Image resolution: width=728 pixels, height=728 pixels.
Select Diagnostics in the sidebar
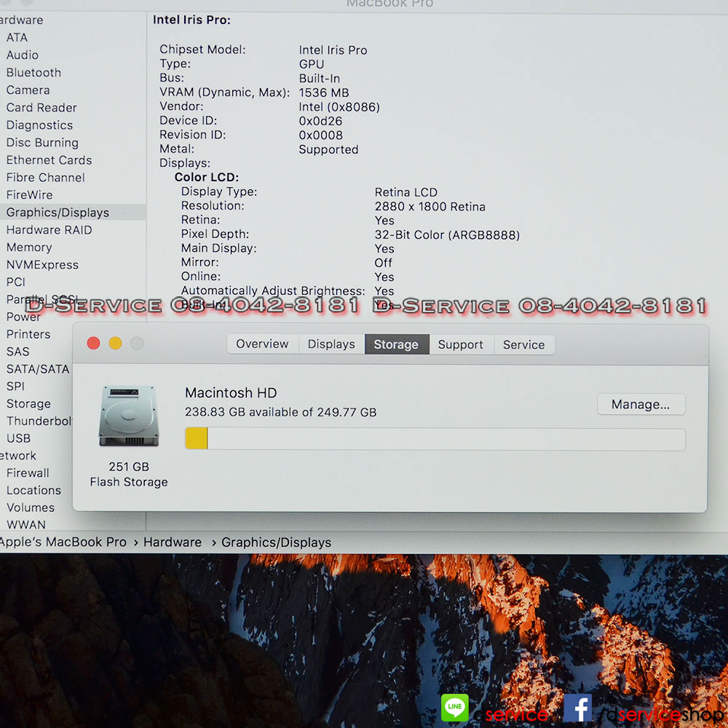point(39,125)
